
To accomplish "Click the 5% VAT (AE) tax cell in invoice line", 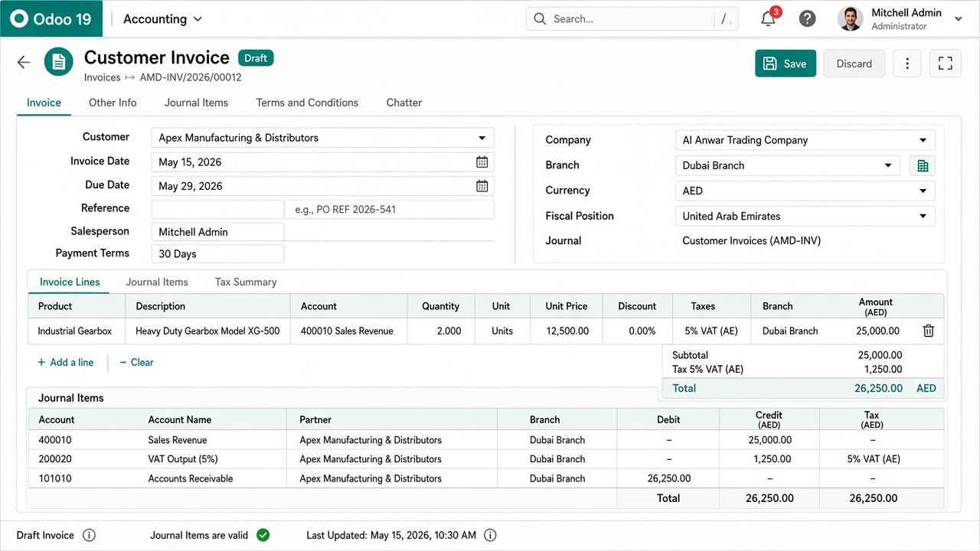I will pyautogui.click(x=711, y=331).
